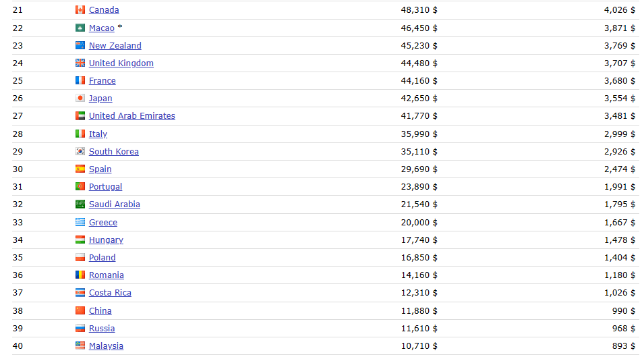Open the New Zealand country link
The height and width of the screenshot is (359, 644).
coord(115,46)
